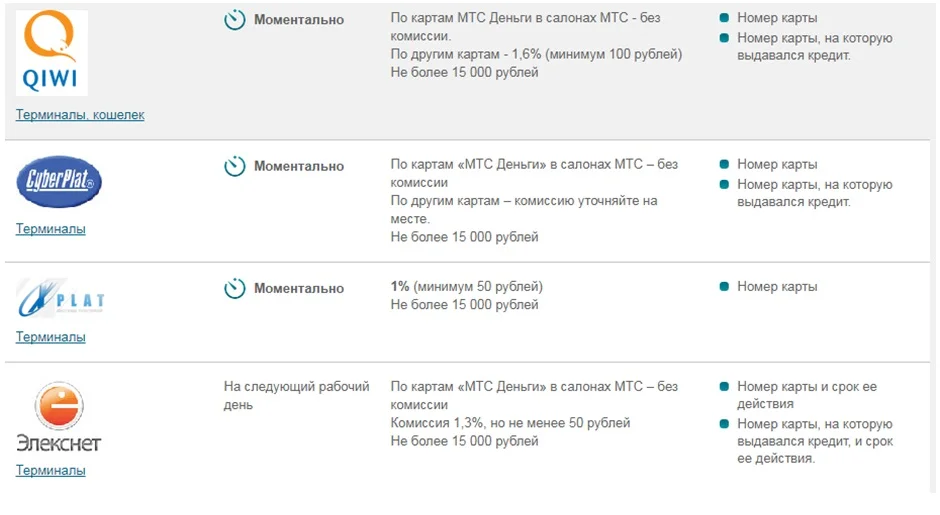Click "Комиссия 1,3%, но не менее 50 рублей"
This screenshot has height=515, width=940.
pos(510,423)
